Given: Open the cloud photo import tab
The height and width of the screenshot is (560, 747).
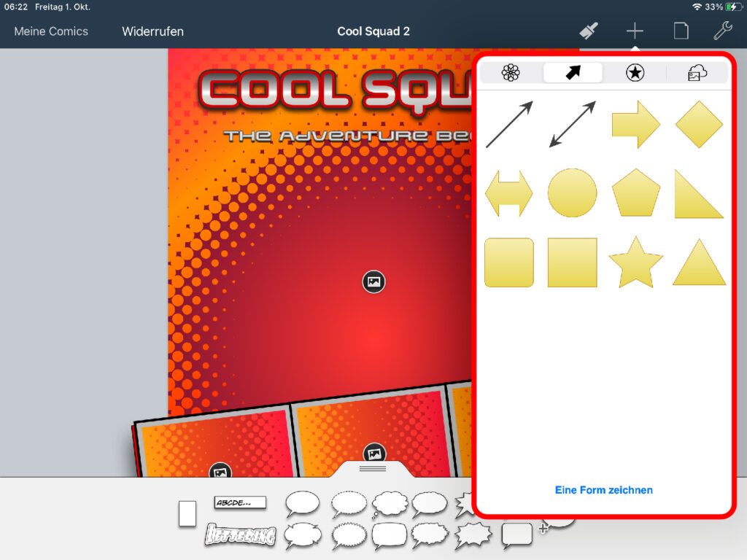Looking at the screenshot, I should (697, 72).
